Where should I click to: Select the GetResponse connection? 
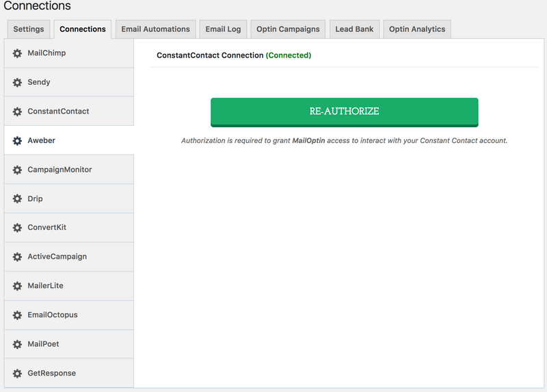pyautogui.click(x=69, y=373)
